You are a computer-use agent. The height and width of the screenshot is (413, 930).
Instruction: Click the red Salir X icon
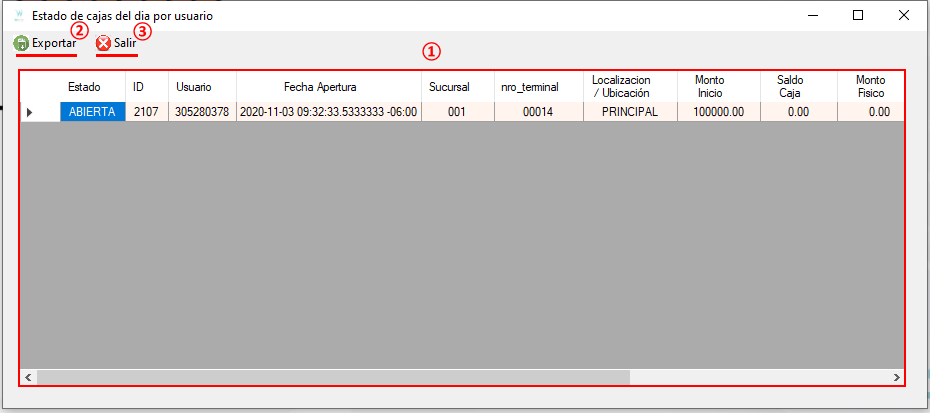(x=103, y=43)
